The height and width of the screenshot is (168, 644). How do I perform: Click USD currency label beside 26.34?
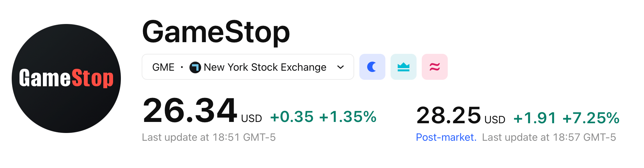251,119
